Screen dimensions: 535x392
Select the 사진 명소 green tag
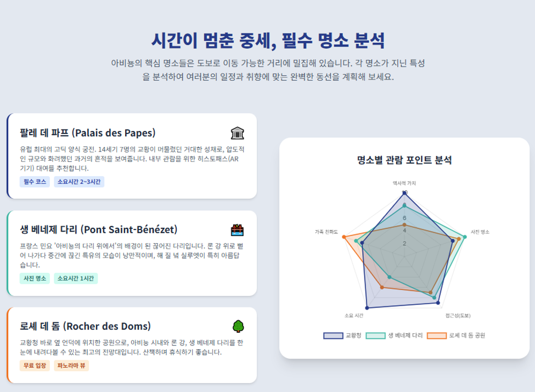[35, 278]
